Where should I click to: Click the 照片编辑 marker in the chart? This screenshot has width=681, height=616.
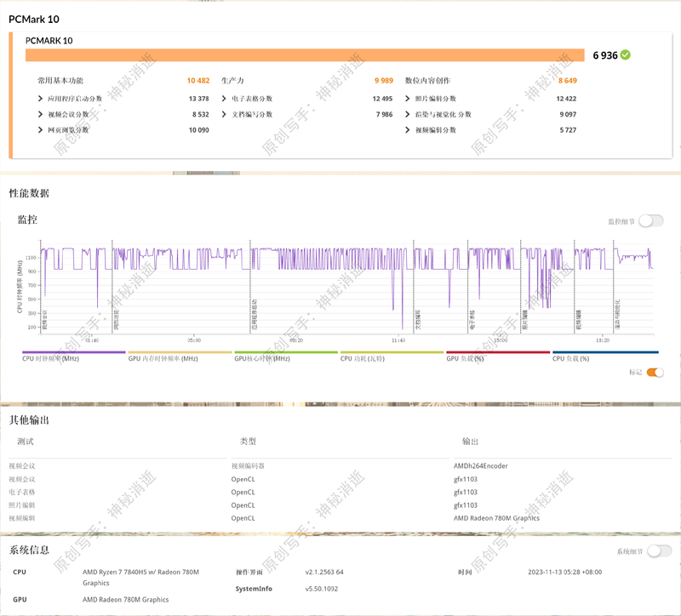[x=524, y=320]
